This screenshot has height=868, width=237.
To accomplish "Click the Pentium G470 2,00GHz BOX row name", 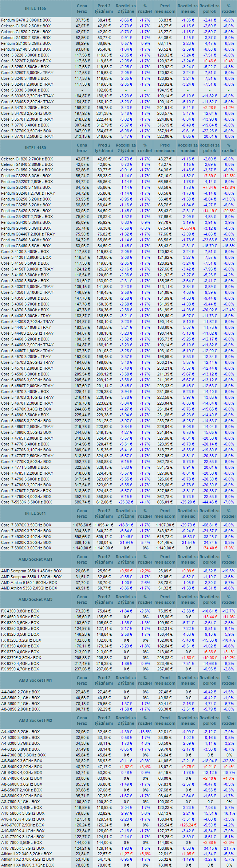I will [26, 20].
